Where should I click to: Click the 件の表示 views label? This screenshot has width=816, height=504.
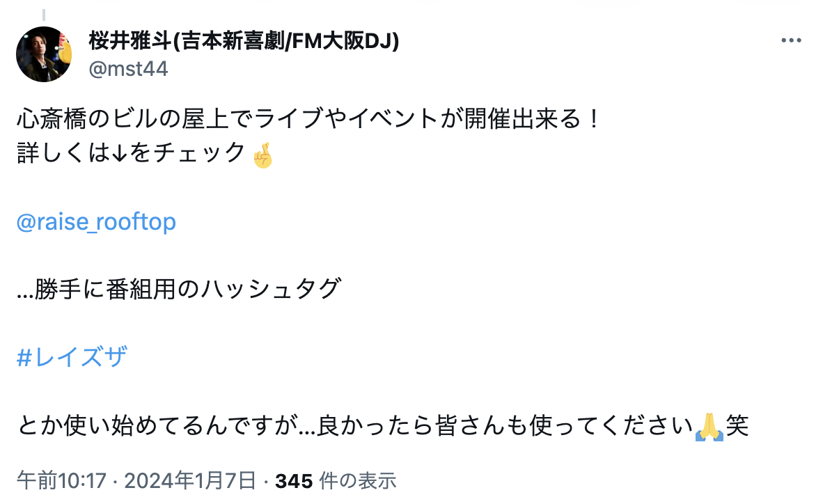pos(357,480)
